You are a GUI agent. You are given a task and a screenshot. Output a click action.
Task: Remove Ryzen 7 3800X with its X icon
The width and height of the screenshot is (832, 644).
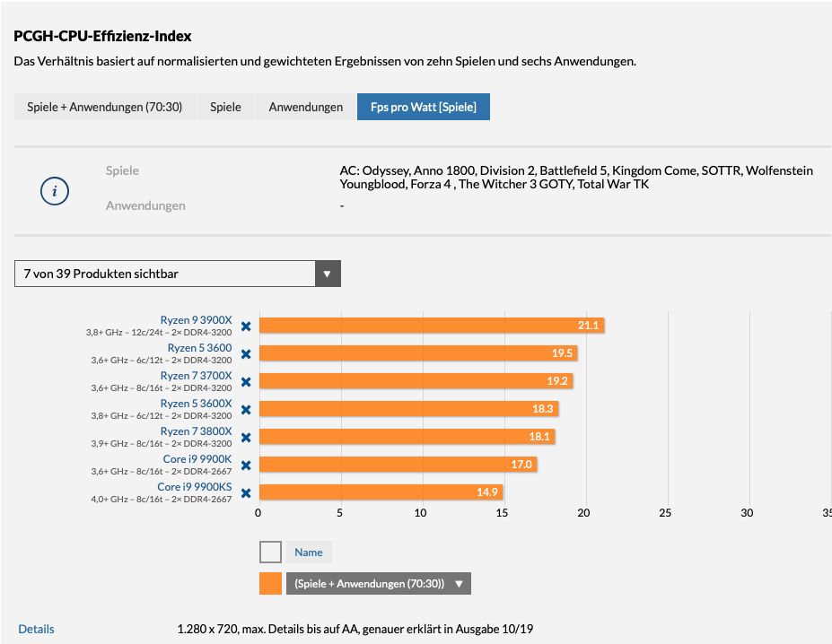[246, 438]
